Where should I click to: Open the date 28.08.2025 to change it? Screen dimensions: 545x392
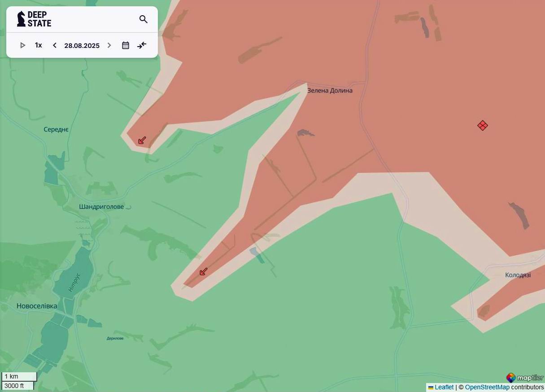[82, 45]
